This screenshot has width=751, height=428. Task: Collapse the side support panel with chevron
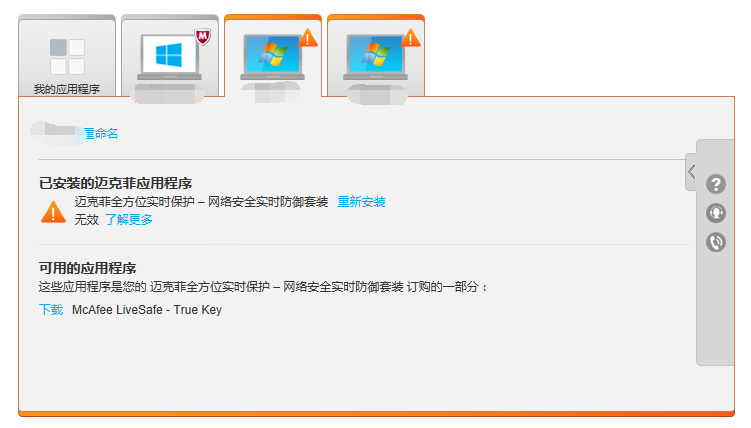tap(691, 172)
